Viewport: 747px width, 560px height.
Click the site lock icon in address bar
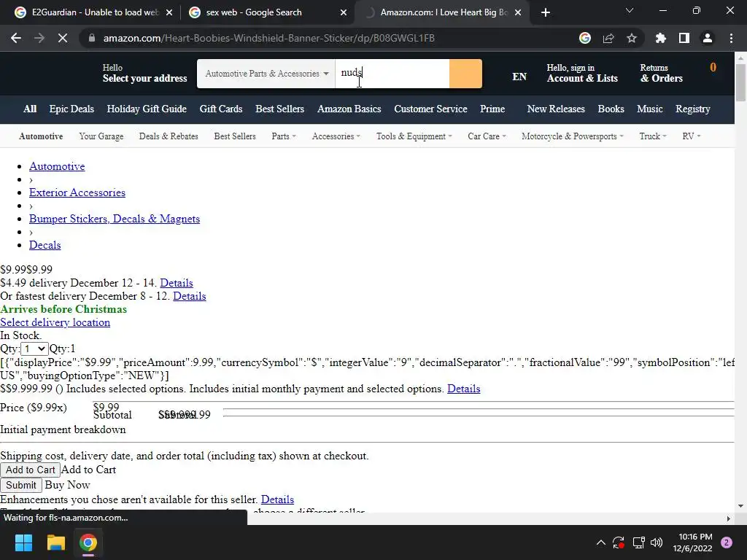click(92, 38)
